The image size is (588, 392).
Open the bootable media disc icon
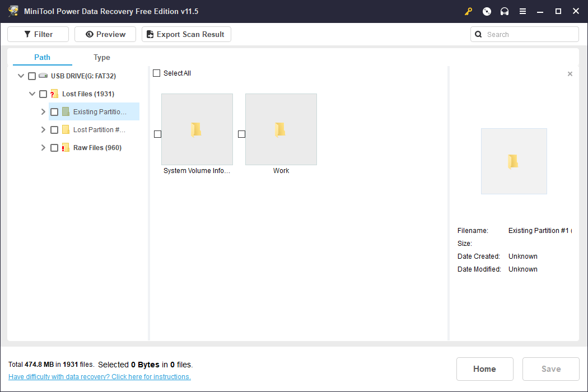(487, 12)
